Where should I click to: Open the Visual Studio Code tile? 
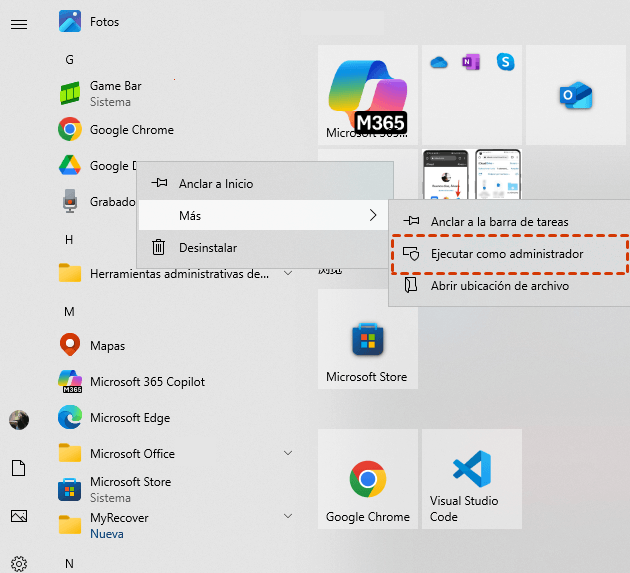[472, 479]
